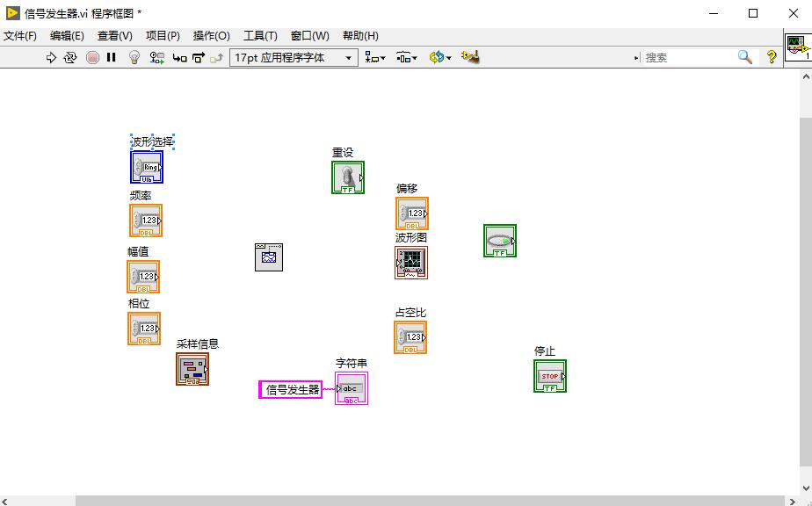Select the 偏移 numeric terminal
Screen dimensions: 812x506
[x=412, y=213]
